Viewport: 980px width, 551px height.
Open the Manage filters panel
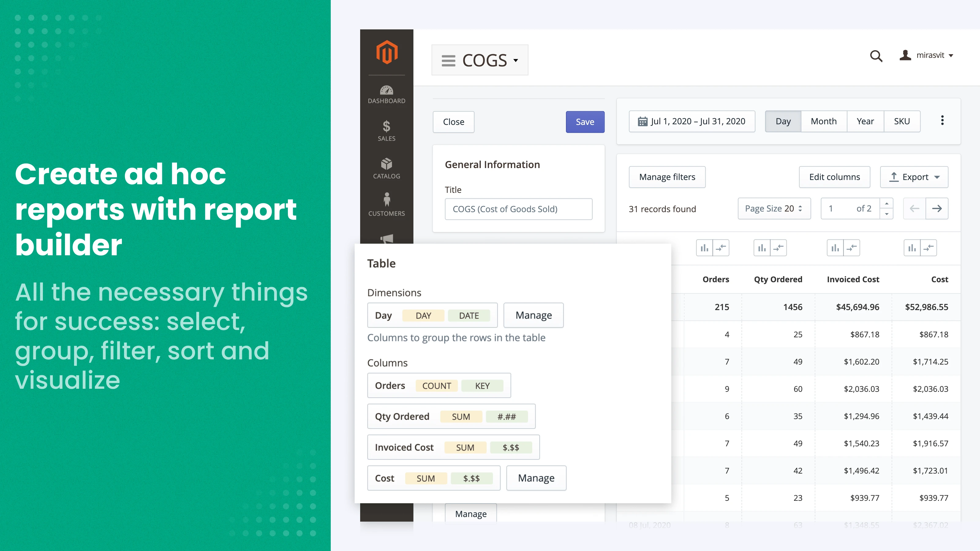click(667, 177)
